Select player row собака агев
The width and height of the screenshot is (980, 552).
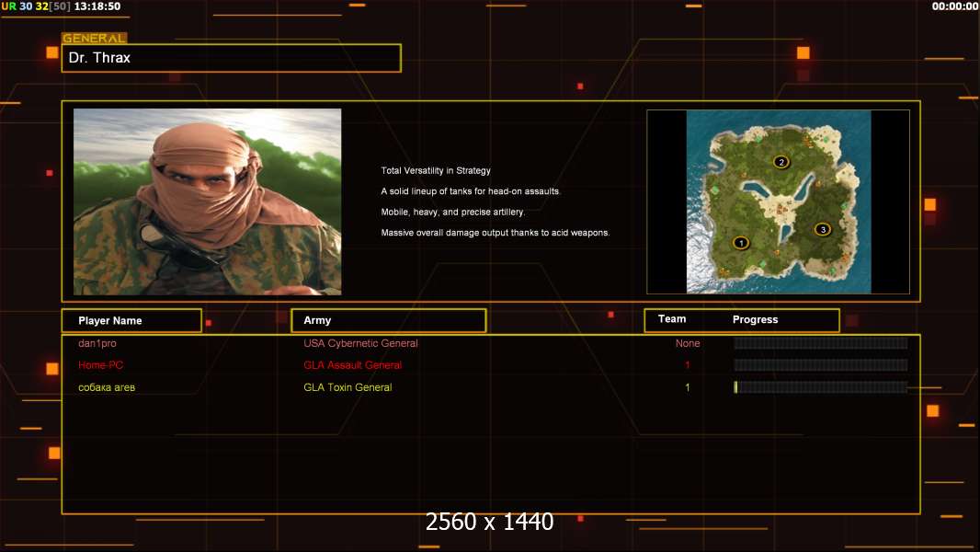pyautogui.click(x=107, y=387)
